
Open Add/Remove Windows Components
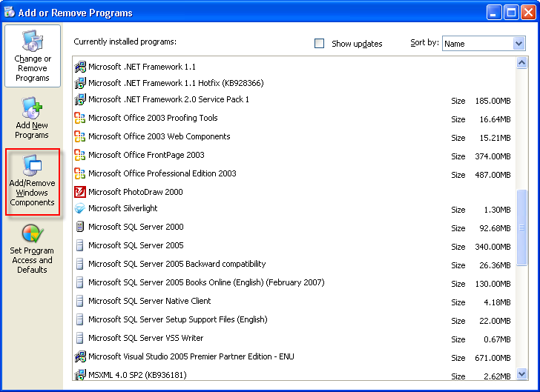click(x=33, y=182)
